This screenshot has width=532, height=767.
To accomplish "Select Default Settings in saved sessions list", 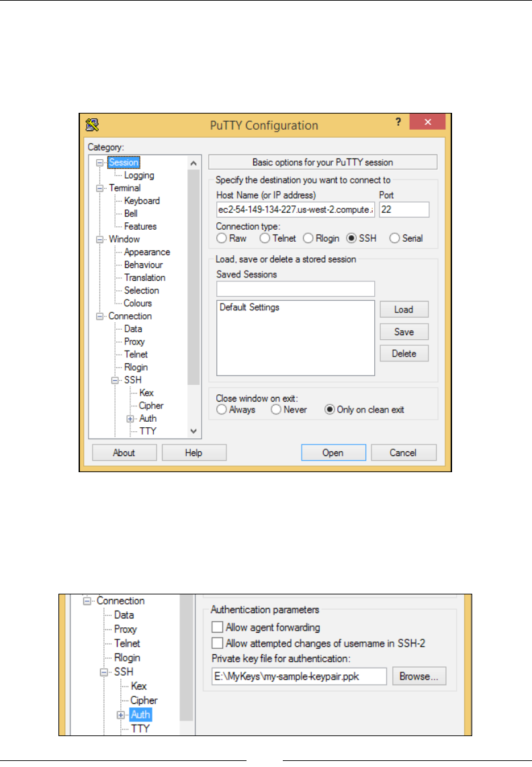I will click(x=250, y=307).
